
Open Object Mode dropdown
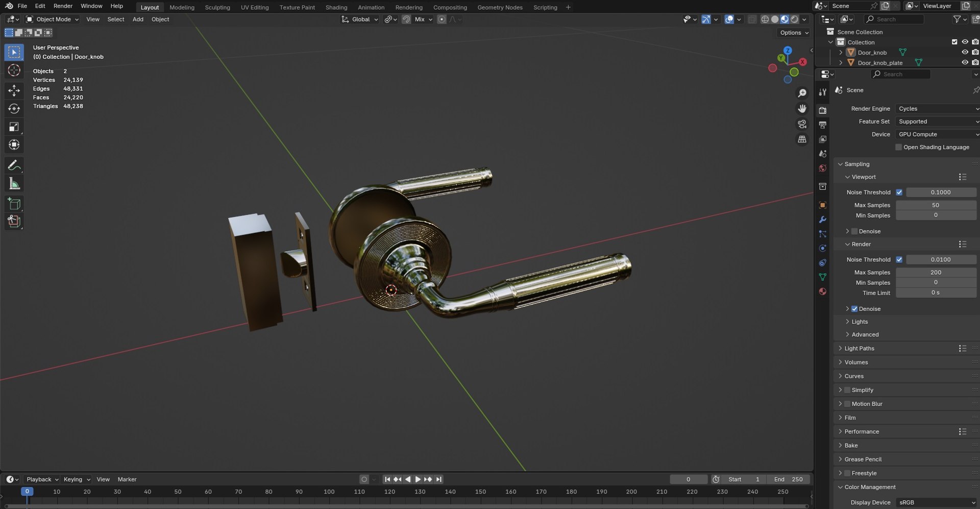point(53,19)
